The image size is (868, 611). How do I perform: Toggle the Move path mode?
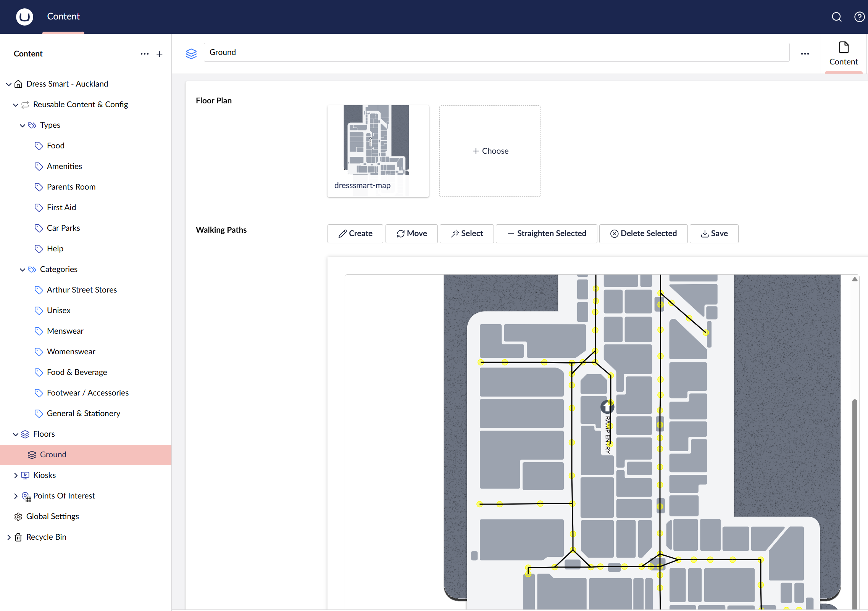[411, 233]
